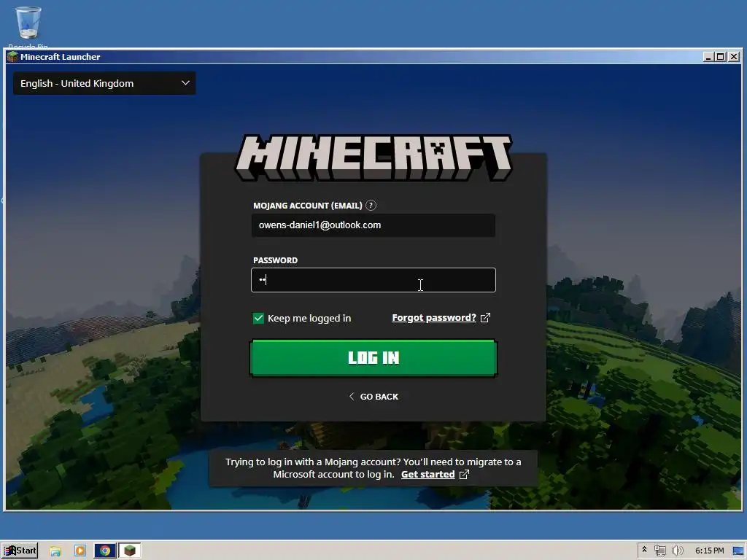Focus the Mojang account email field
The width and height of the screenshot is (747, 560).
[373, 225]
